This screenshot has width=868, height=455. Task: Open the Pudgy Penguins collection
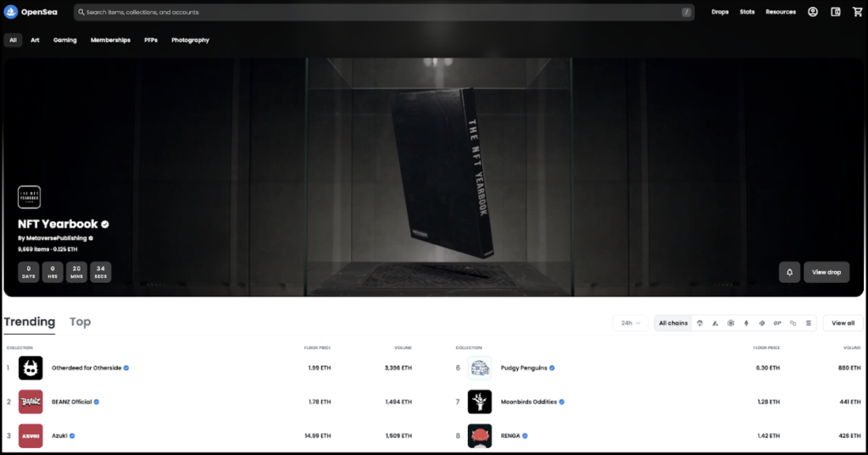(x=527, y=368)
